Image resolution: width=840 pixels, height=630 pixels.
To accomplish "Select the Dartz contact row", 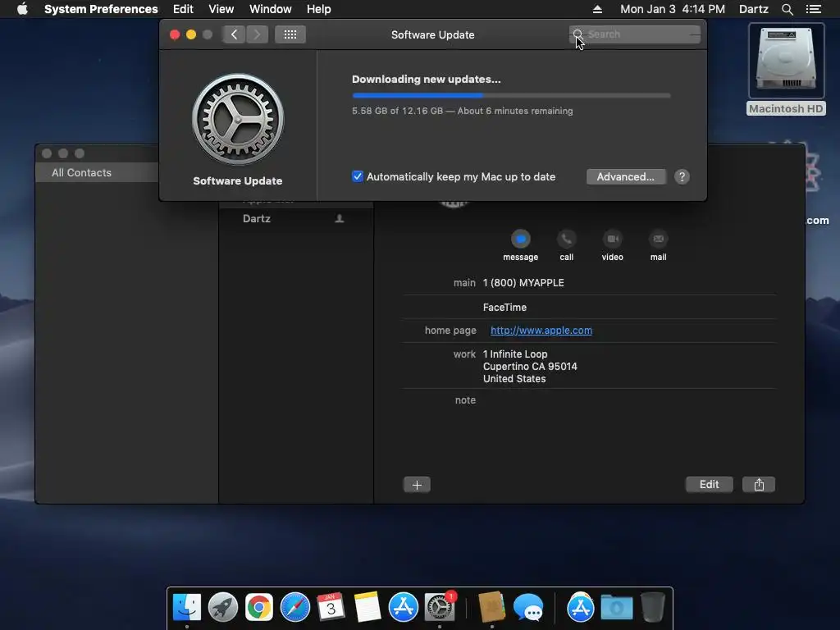I will click(295, 218).
